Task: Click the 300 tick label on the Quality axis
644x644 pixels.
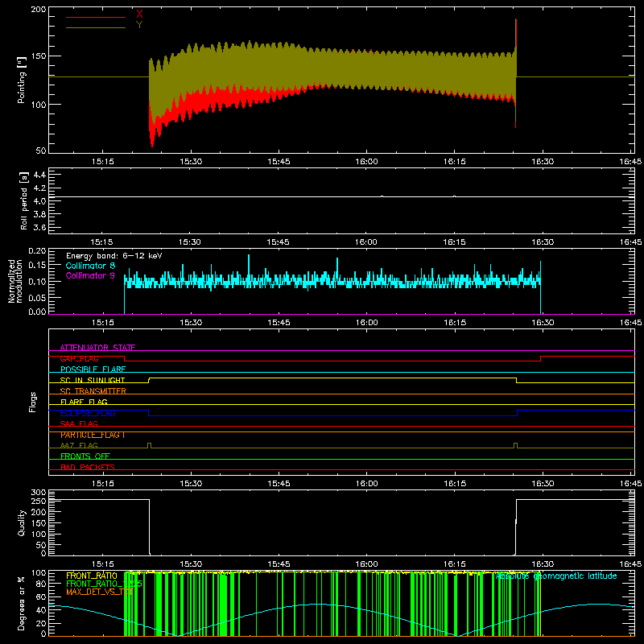Action: [39, 493]
